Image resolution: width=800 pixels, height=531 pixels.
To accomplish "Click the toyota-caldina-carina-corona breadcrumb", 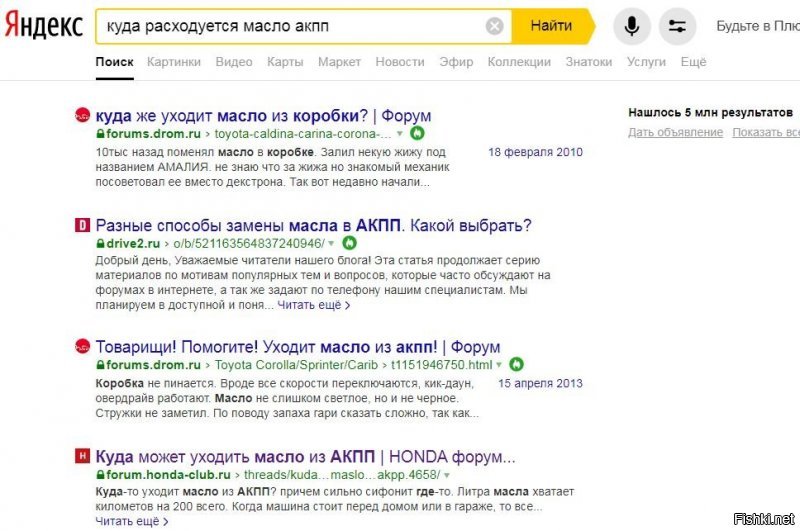I will [x=303, y=134].
